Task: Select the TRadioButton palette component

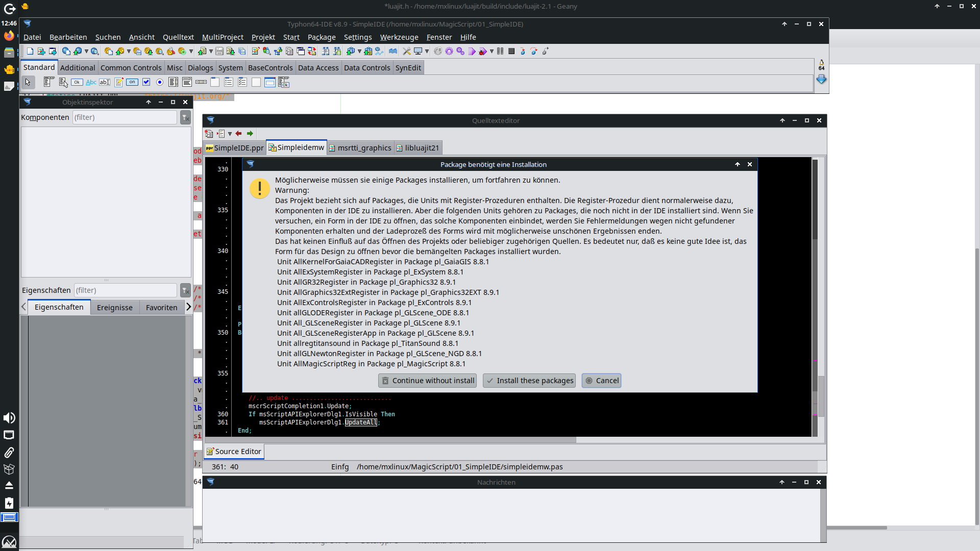Action: 160,82
